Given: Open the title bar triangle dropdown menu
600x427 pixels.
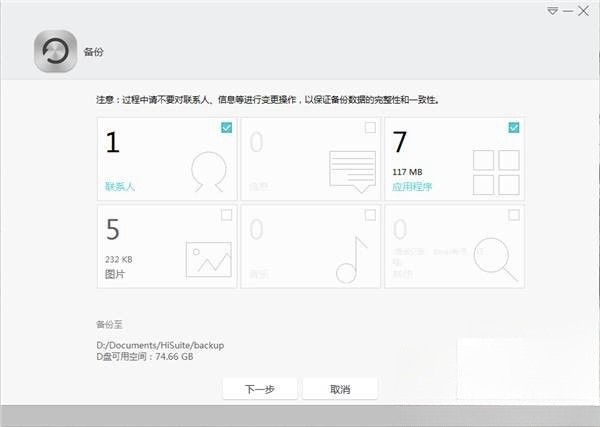Looking at the screenshot, I should [552, 11].
